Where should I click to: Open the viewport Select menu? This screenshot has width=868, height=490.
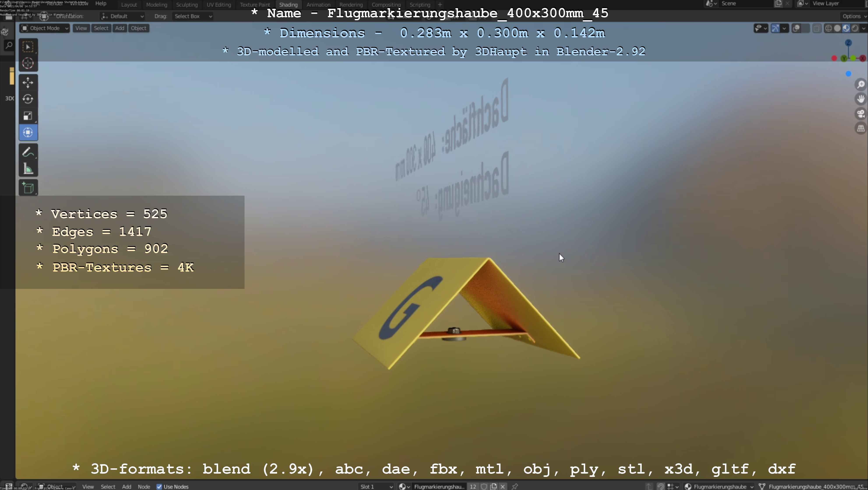coord(101,28)
